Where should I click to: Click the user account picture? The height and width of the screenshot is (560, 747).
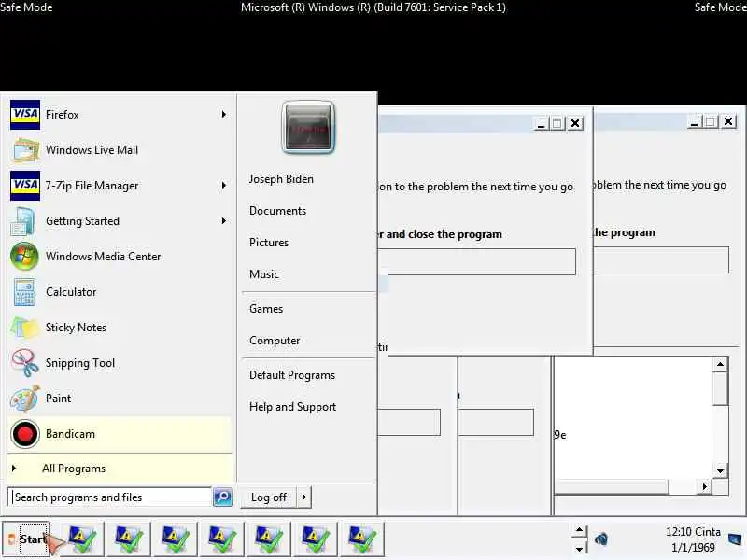coord(308,128)
